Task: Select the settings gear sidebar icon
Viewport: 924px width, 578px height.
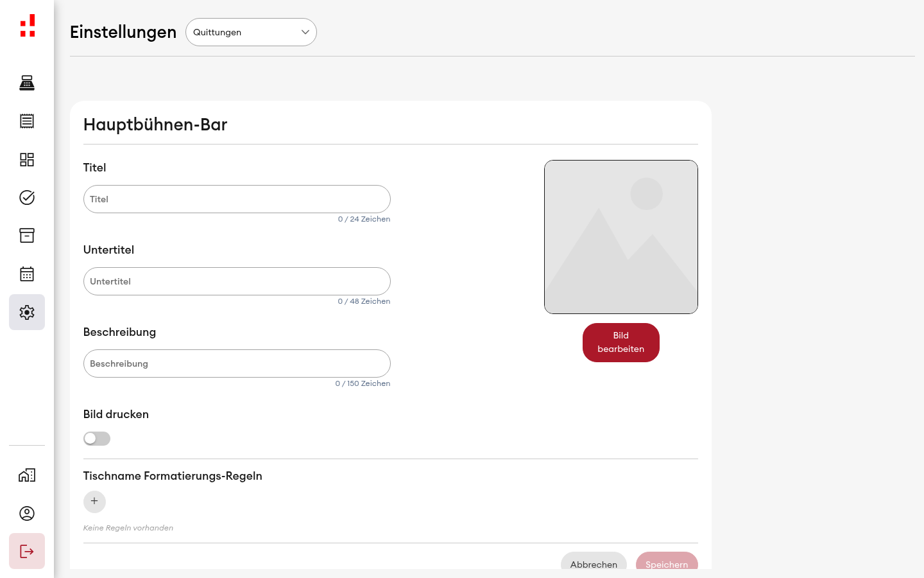Action: (x=27, y=312)
